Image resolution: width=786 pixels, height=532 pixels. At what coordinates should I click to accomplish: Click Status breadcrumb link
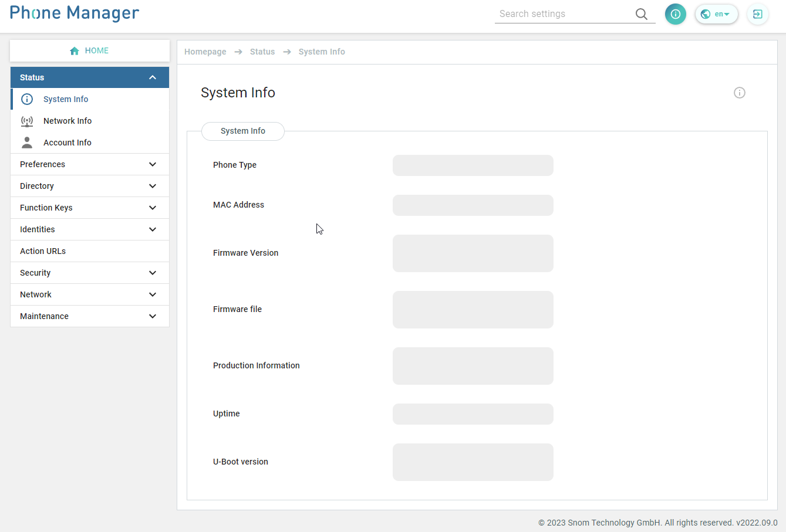[x=262, y=52]
